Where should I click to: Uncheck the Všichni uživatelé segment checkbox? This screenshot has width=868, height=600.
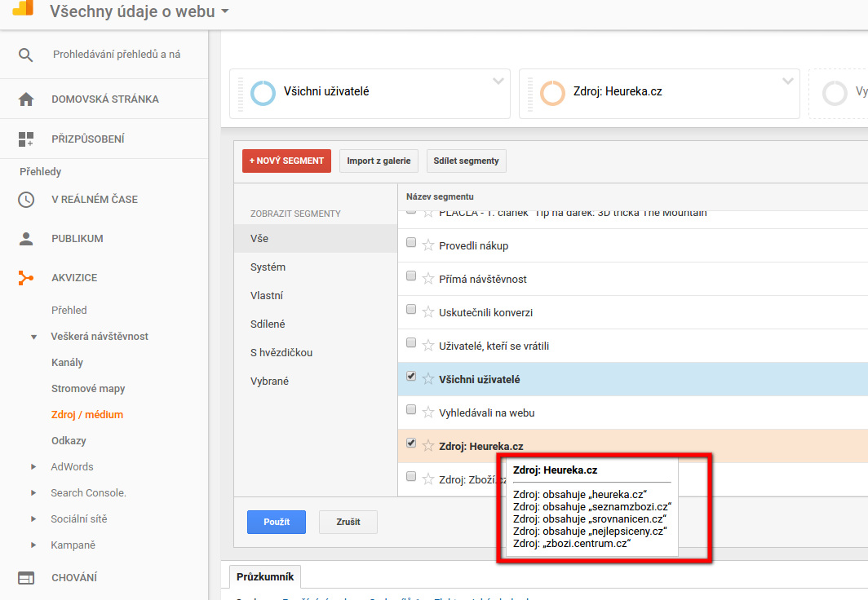coord(411,377)
